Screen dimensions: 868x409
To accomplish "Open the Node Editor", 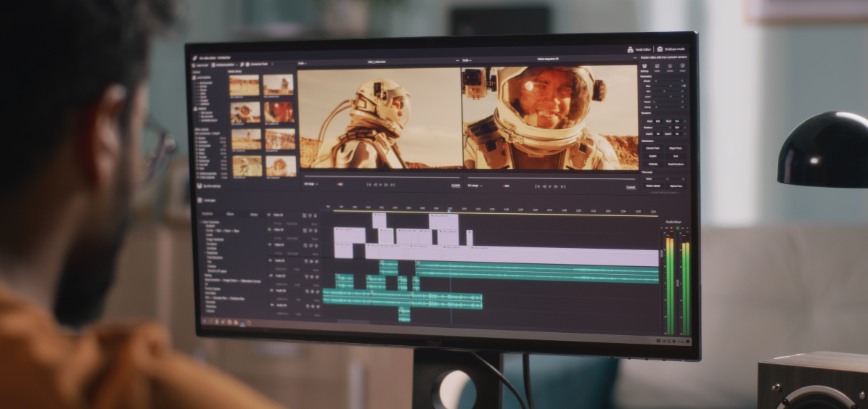I will click(639, 49).
